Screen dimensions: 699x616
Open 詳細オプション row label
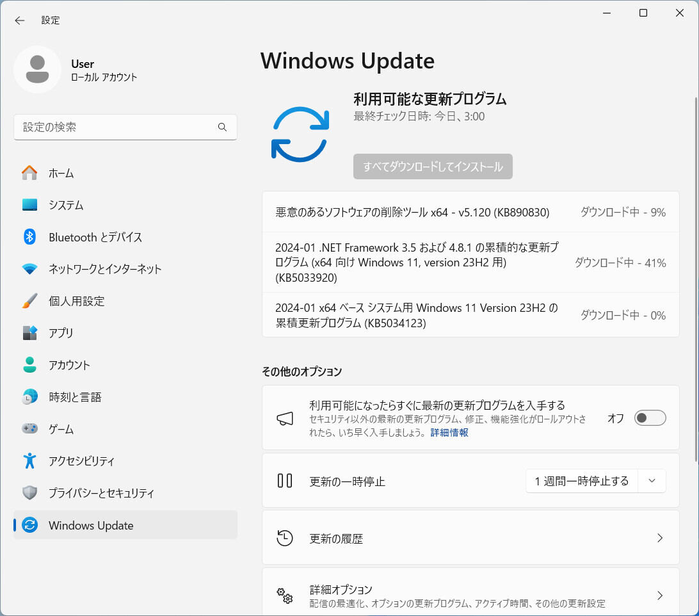pyautogui.click(x=341, y=590)
